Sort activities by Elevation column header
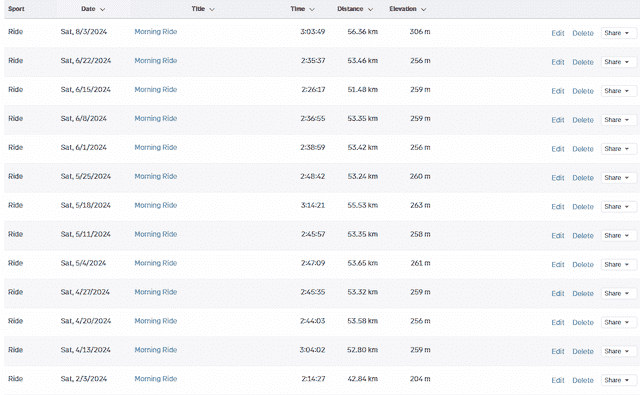This screenshot has height=395, width=640. (x=407, y=9)
